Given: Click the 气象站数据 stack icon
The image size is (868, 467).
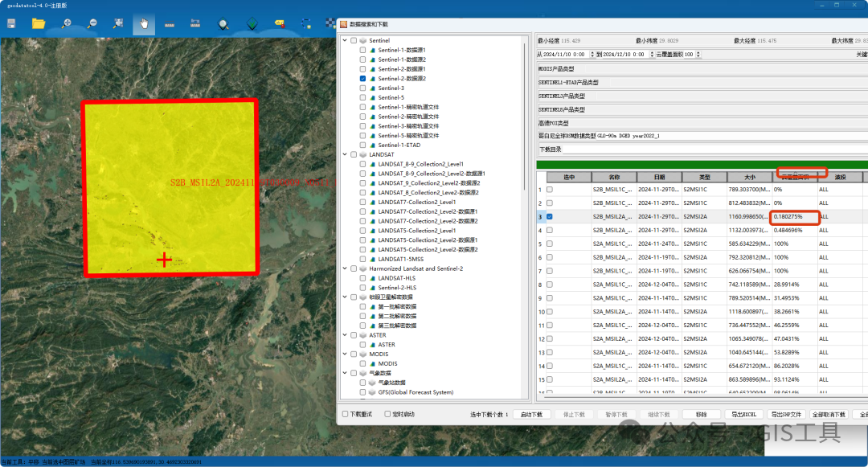Looking at the screenshot, I should pyautogui.click(x=373, y=383).
